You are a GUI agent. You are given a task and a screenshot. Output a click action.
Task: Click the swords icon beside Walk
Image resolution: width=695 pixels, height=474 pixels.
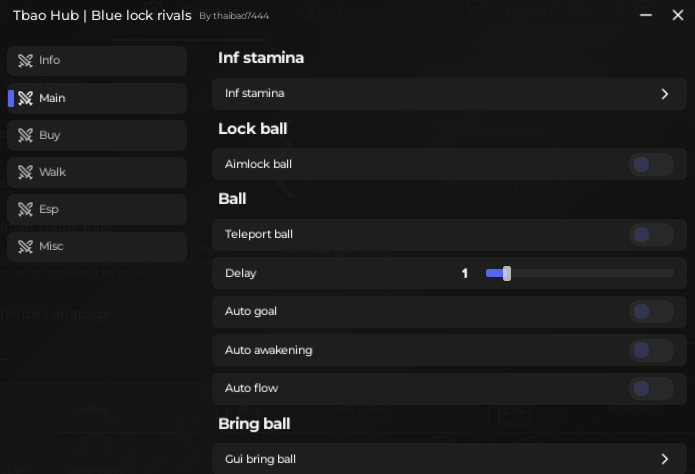[x=25, y=172]
